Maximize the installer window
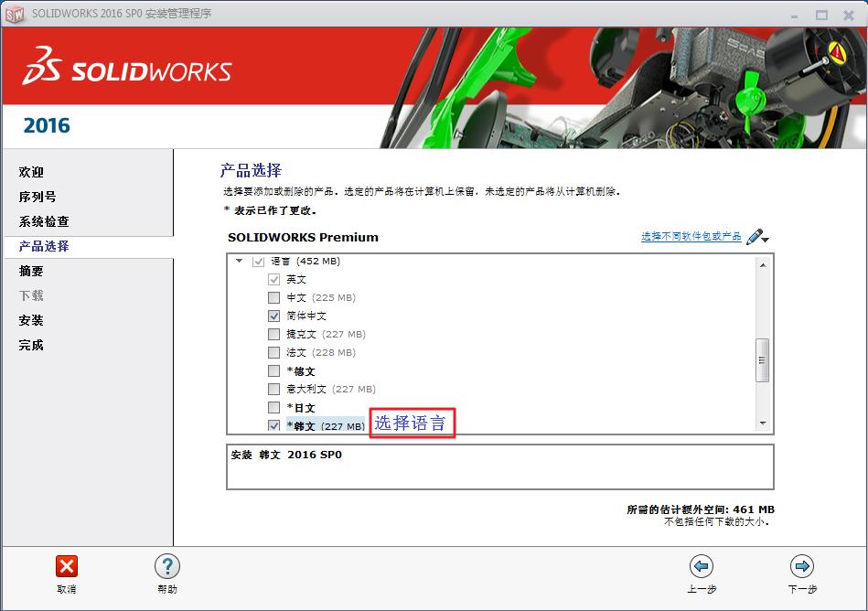 pos(821,16)
